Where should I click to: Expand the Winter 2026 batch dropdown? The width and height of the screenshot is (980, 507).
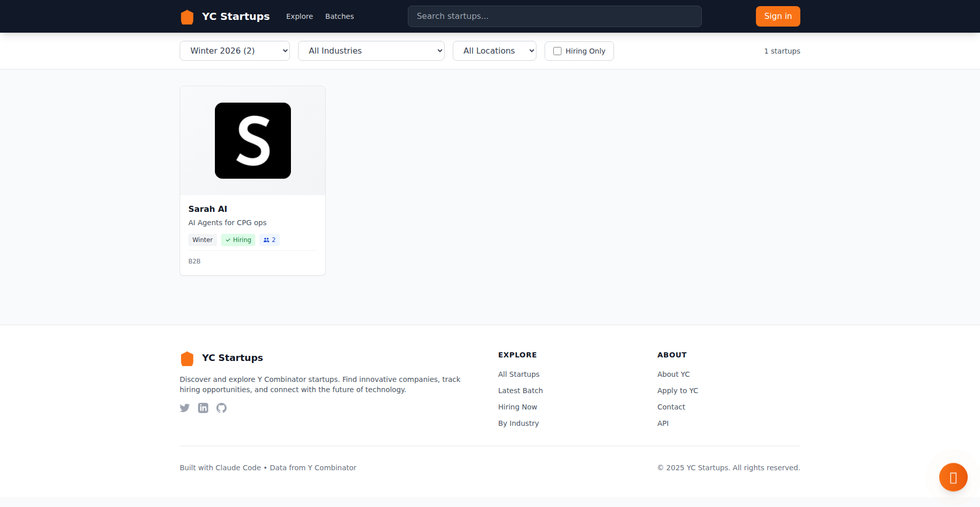click(x=235, y=51)
